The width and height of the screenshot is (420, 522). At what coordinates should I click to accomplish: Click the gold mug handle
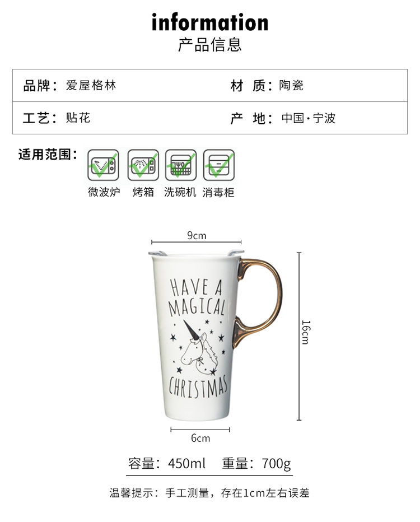(260, 302)
